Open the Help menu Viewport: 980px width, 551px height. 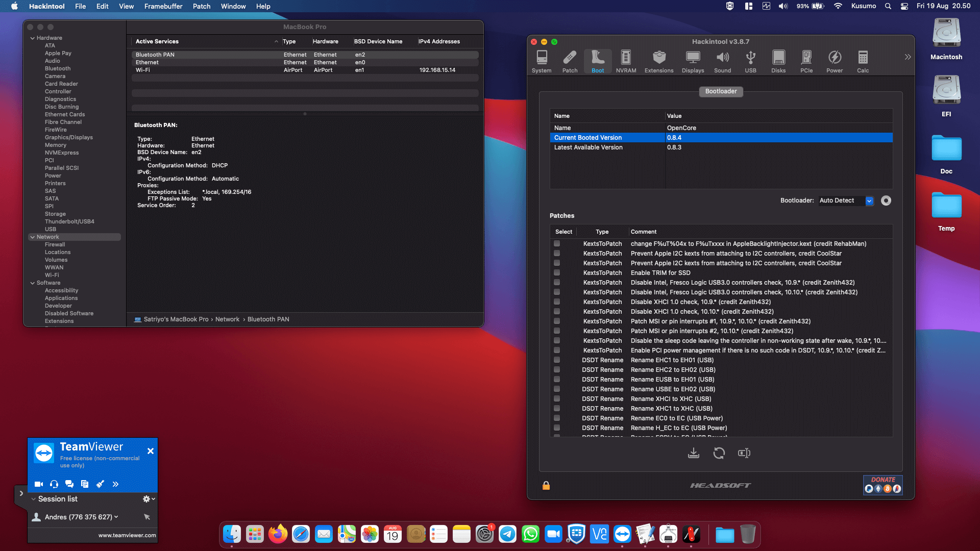[x=263, y=6]
